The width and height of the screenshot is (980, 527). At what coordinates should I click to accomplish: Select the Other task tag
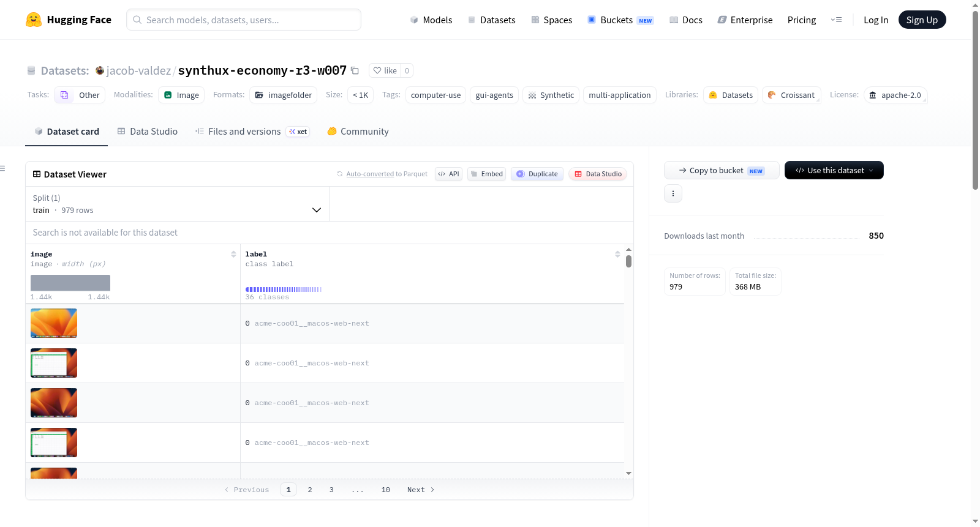(x=80, y=95)
